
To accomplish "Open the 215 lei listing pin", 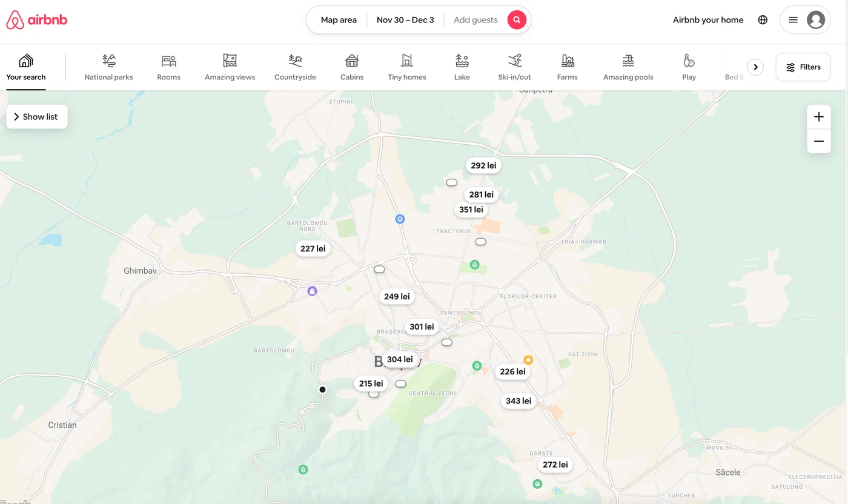I will (x=371, y=383).
